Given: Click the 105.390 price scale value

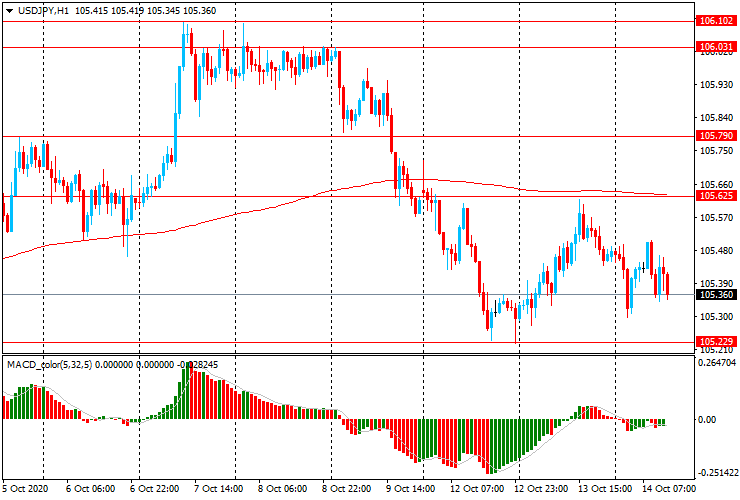Looking at the screenshot, I should [716, 284].
